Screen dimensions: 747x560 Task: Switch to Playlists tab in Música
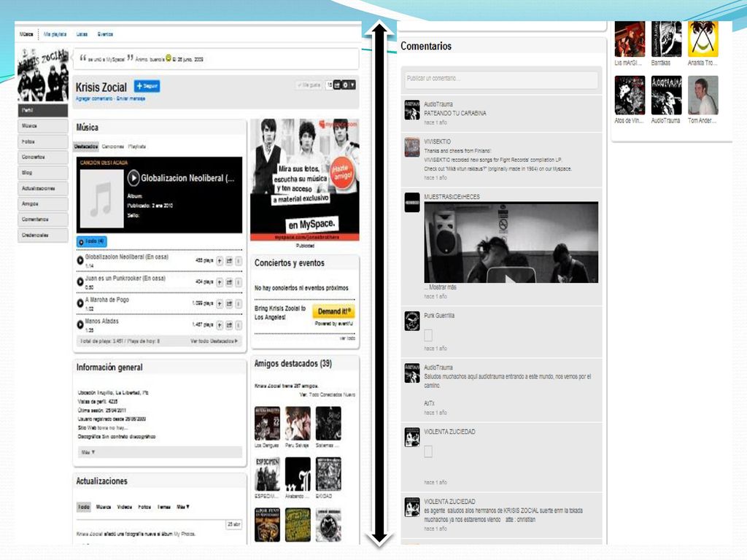[136, 146]
